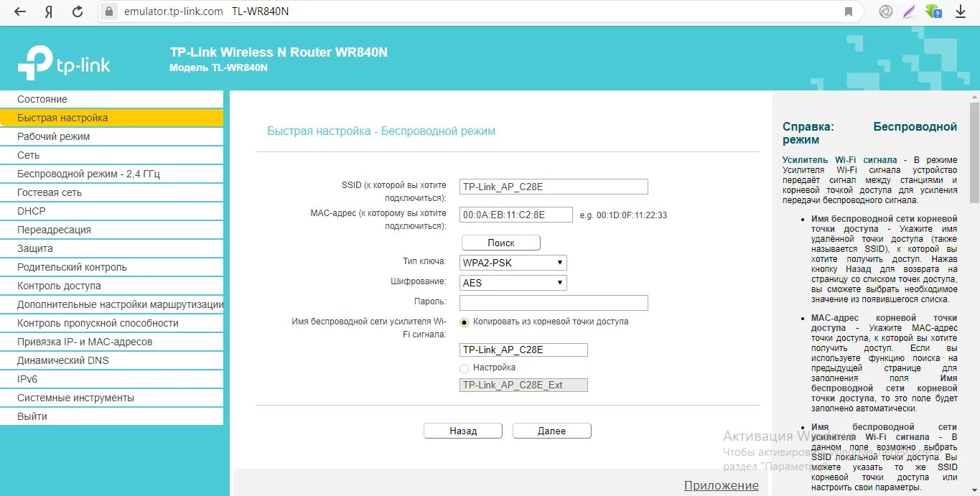Open 'Переадресация' menu item
The width and height of the screenshot is (980, 496).
click(111, 230)
